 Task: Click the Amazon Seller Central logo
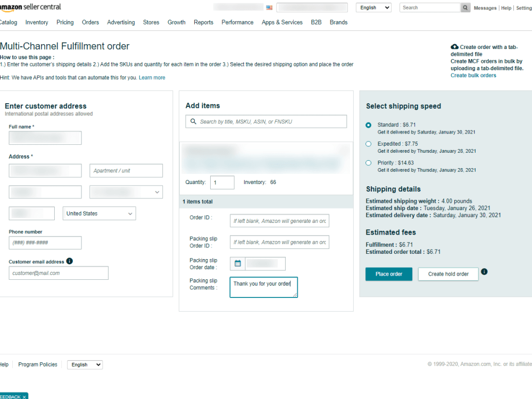(30, 7)
